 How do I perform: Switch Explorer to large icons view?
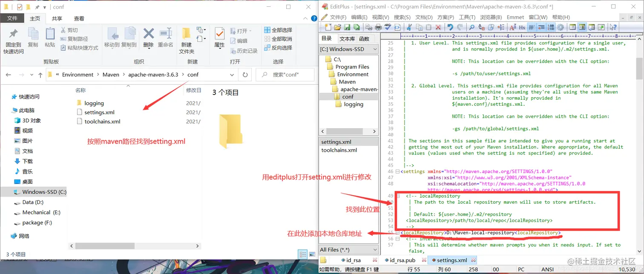[x=312, y=254]
